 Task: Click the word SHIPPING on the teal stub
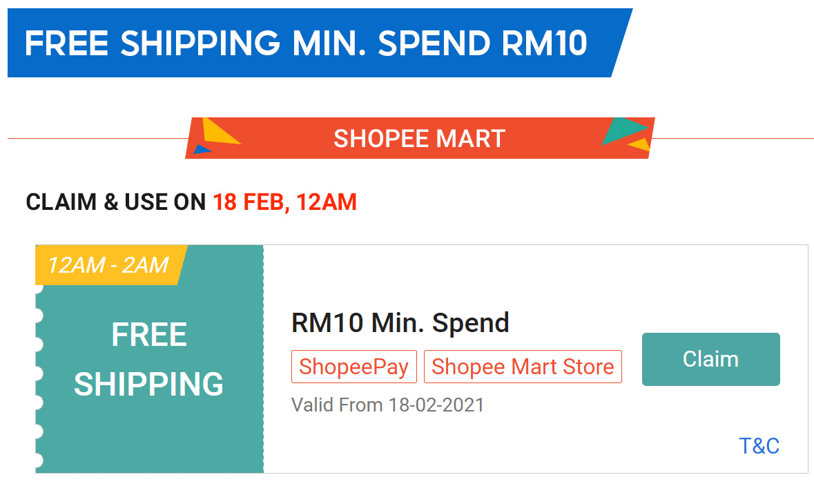click(x=149, y=385)
